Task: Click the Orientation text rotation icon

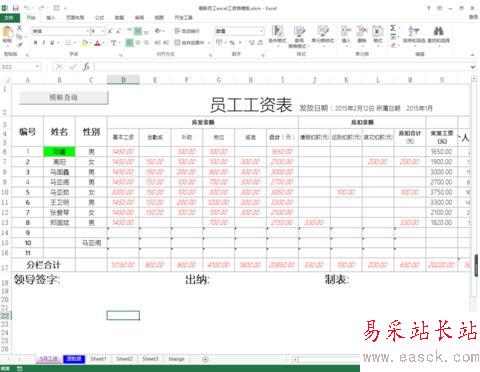Action: coord(158,31)
